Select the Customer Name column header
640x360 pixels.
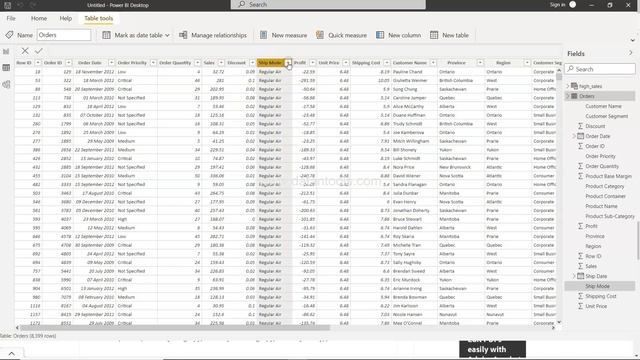click(410, 63)
